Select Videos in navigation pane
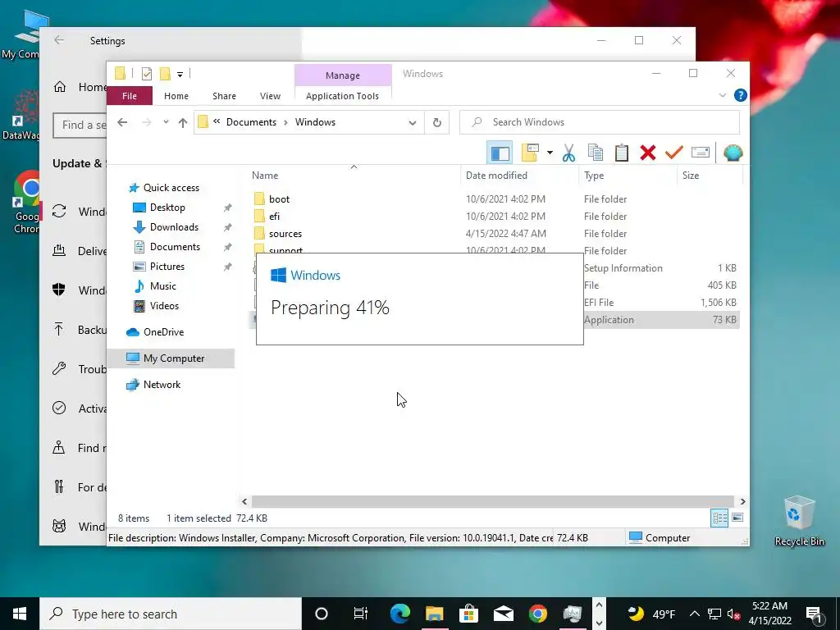840x630 pixels. [164, 306]
